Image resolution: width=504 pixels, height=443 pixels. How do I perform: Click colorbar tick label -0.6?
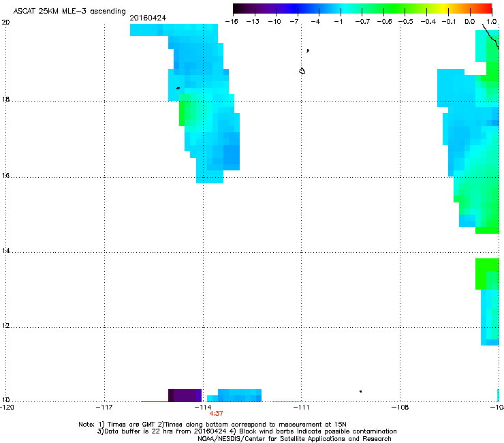pos(384,22)
